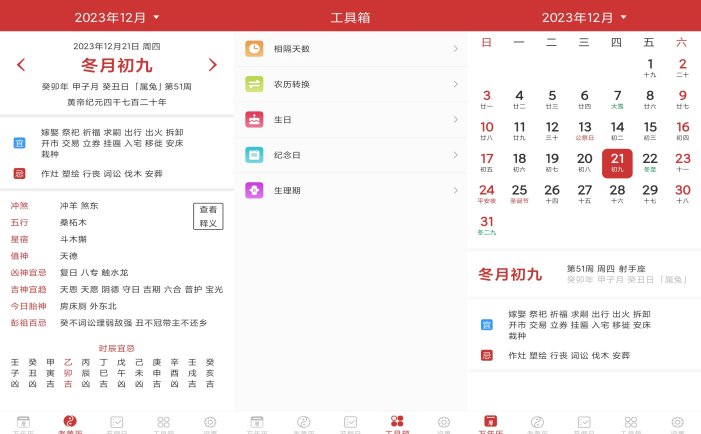This screenshot has width=701, height=434.
Task: Open 节假日 checklist tab in middle screen
Action: point(350,425)
